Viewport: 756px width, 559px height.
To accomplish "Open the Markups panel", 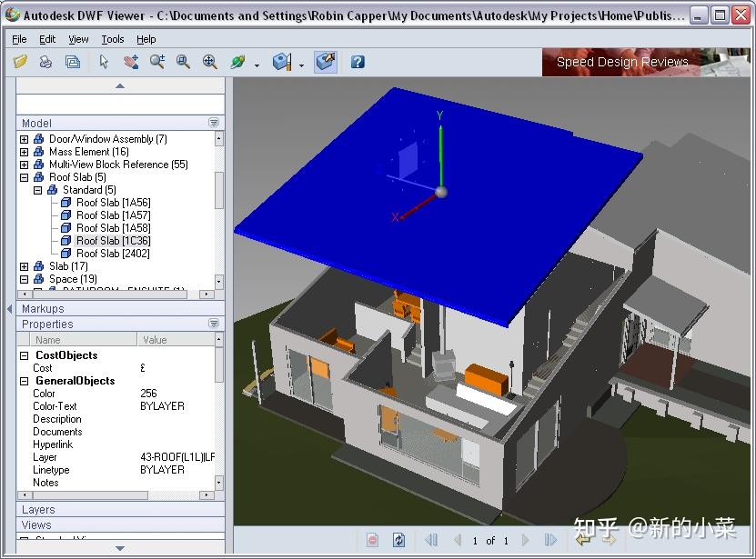I will tap(42, 308).
